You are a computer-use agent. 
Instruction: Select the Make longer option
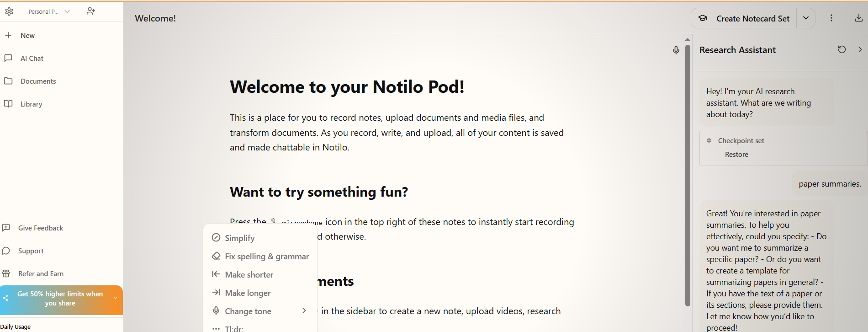260,293
